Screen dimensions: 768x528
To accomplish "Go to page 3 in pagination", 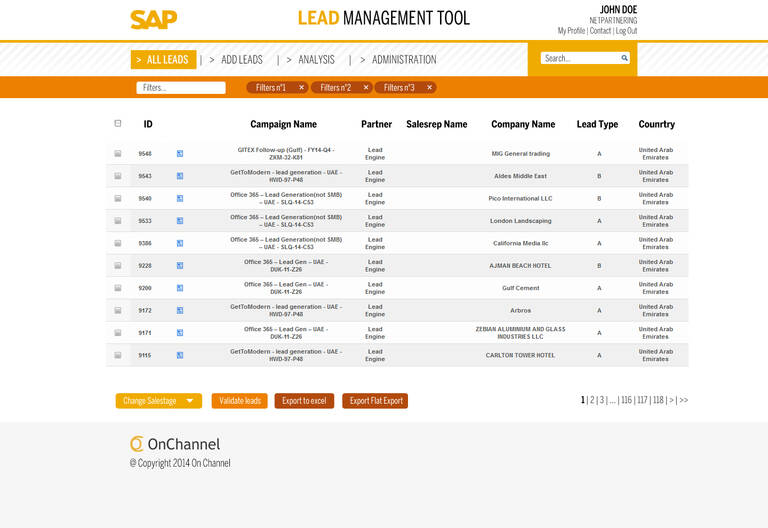I will coord(602,400).
